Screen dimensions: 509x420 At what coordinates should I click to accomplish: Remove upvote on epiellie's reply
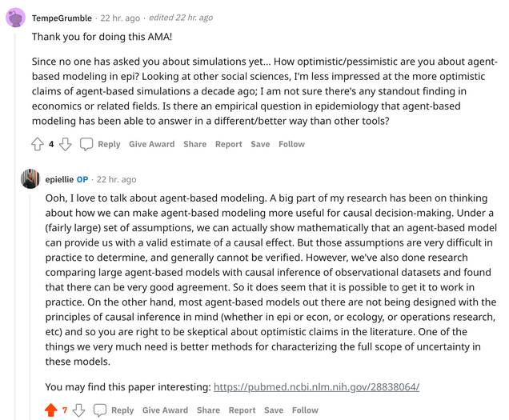(51, 410)
